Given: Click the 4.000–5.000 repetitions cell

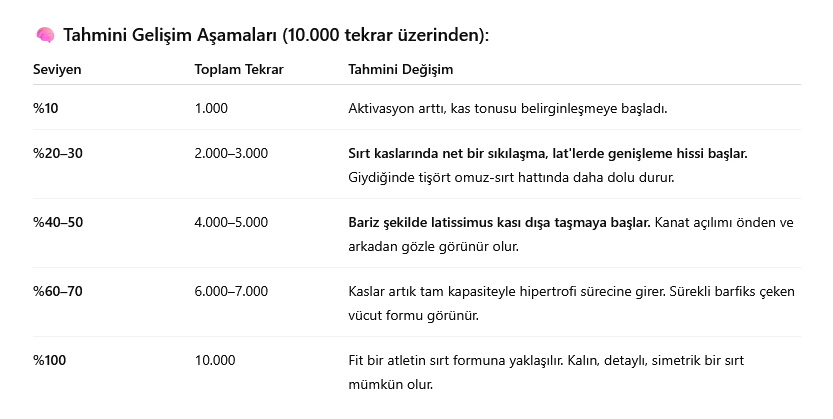Looking at the screenshot, I should [x=231, y=222].
